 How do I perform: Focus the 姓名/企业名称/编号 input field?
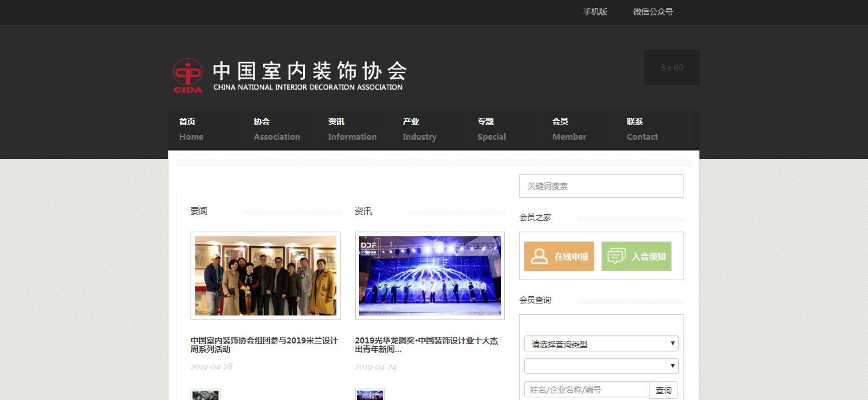pyautogui.click(x=587, y=390)
